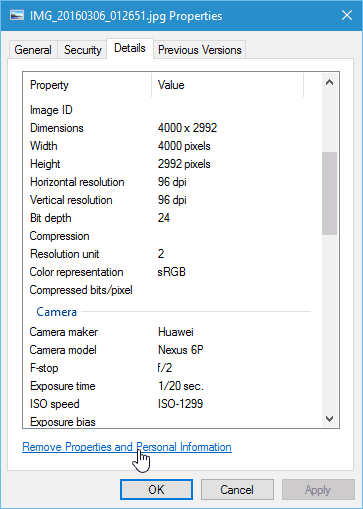Click the scroll down arrow

tap(329, 419)
